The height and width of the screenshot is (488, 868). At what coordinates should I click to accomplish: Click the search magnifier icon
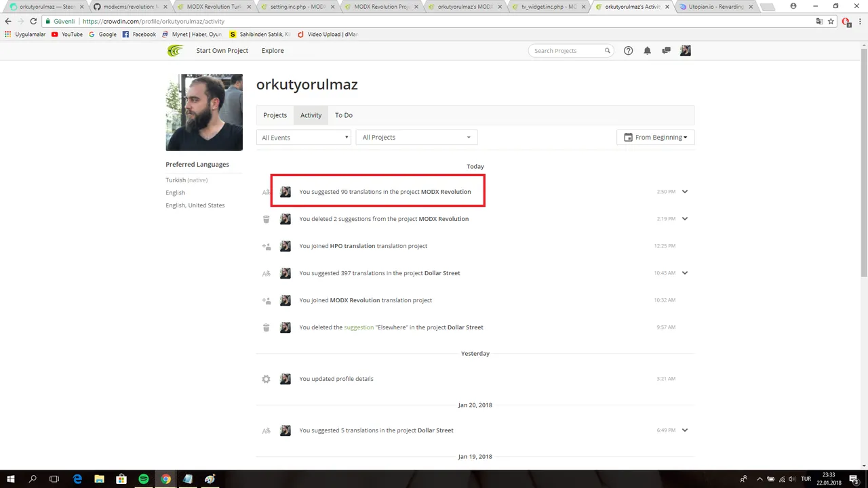click(608, 51)
